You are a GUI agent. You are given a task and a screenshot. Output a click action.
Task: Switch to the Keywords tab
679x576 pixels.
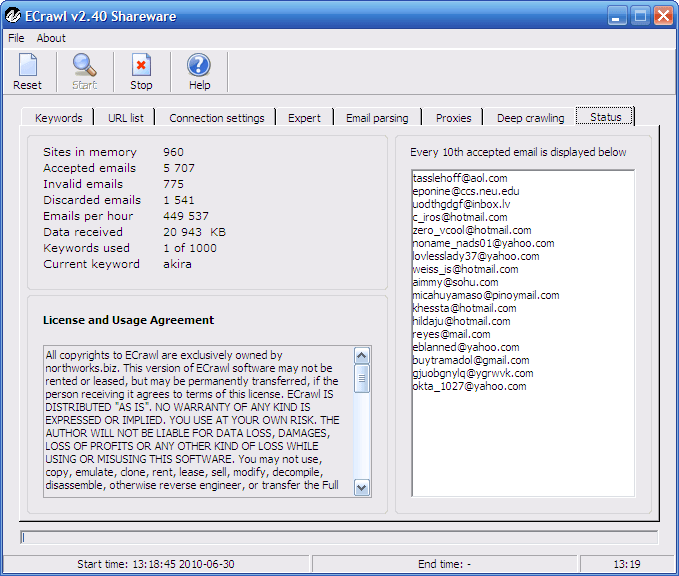click(x=59, y=118)
